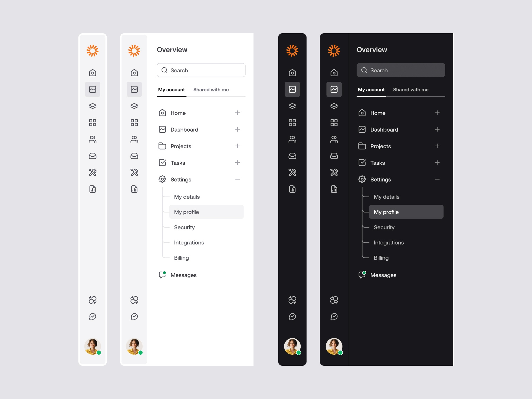Select the Team members icon
The height and width of the screenshot is (399, 532).
pyautogui.click(x=93, y=139)
